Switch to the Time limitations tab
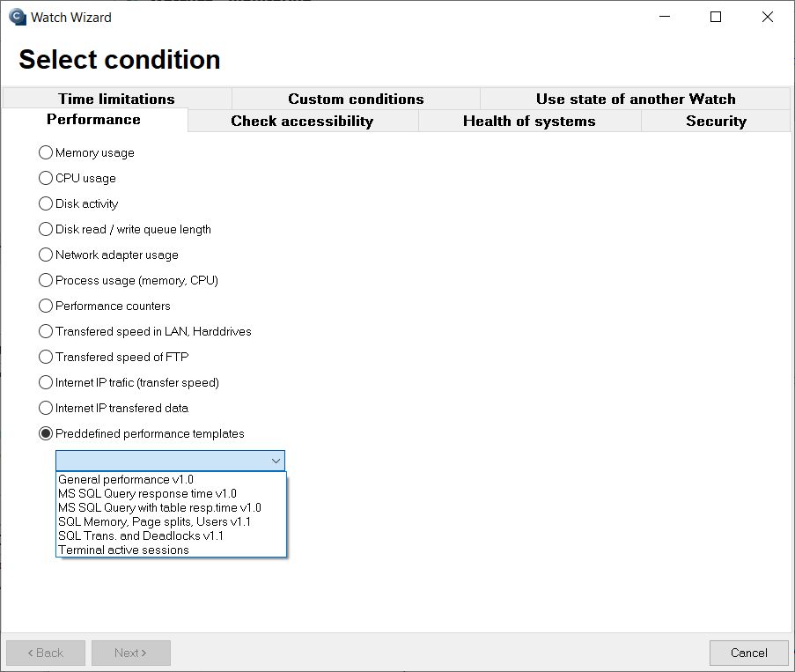 pyautogui.click(x=116, y=99)
